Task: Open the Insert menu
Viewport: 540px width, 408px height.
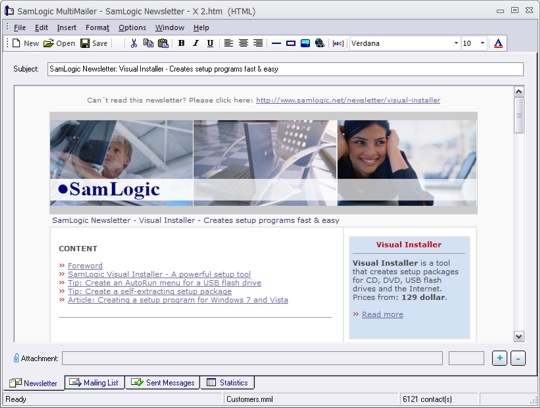Action: [x=66, y=28]
